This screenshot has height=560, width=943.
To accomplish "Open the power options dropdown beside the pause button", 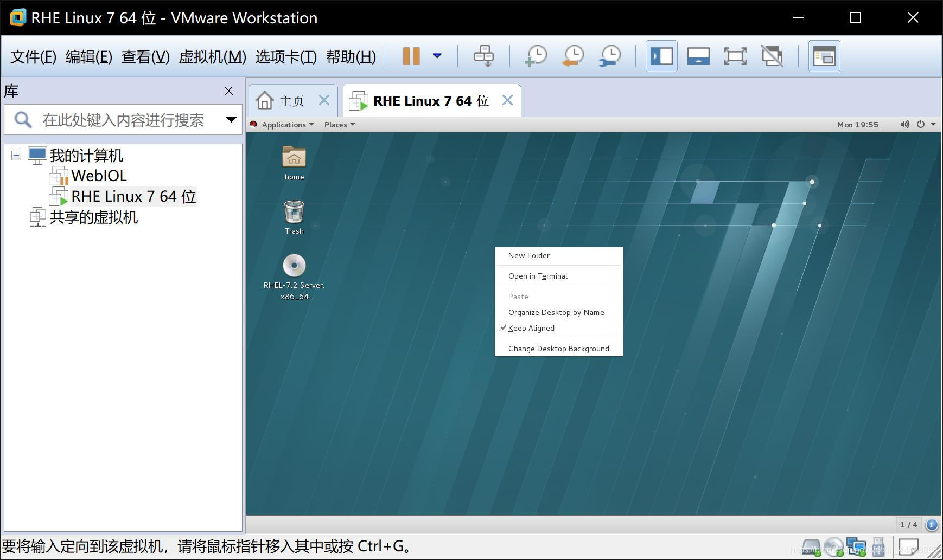I will (437, 55).
